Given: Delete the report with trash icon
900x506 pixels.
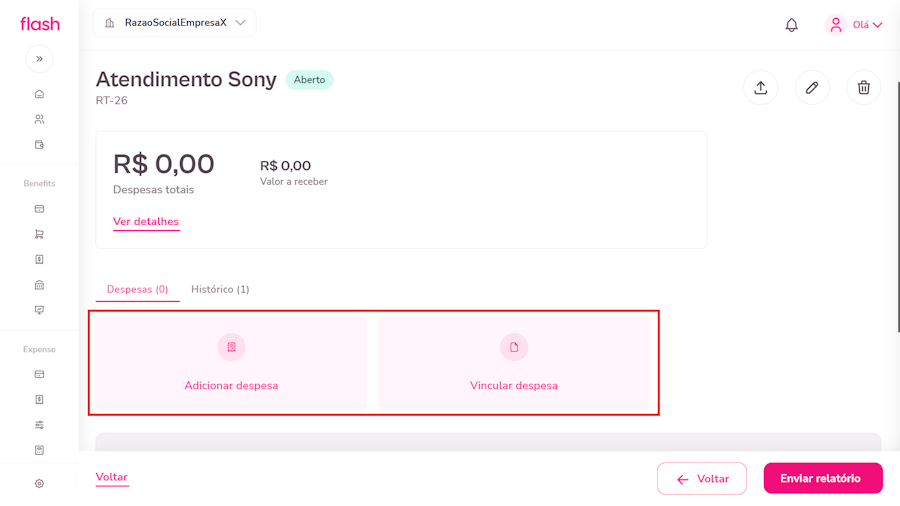Looking at the screenshot, I should 864,88.
